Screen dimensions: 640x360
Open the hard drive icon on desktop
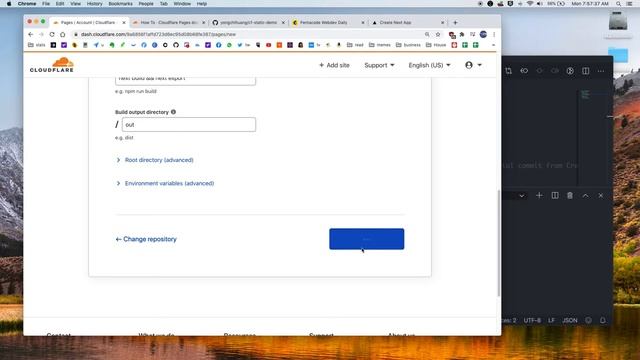[x=618, y=21]
